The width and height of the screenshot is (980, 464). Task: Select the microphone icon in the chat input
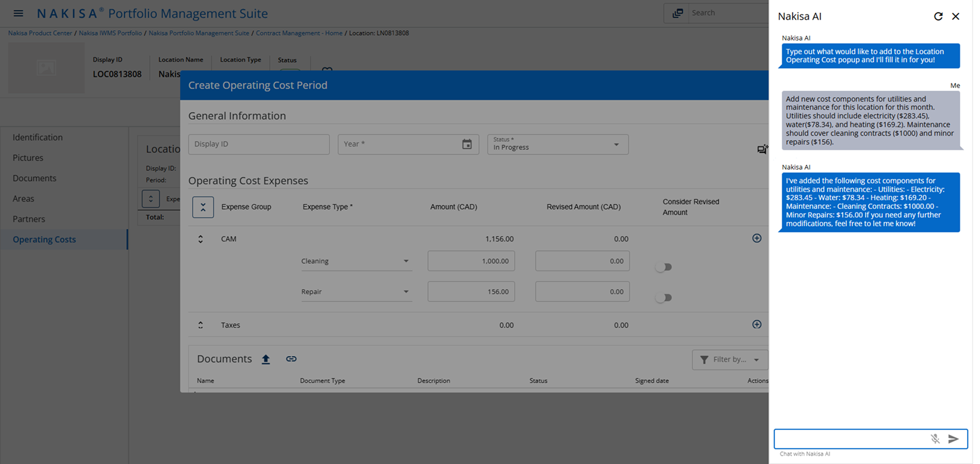(936, 438)
